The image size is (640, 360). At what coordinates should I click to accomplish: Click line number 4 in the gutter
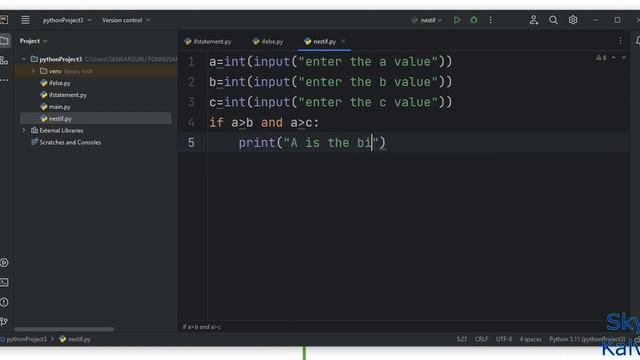[x=191, y=122]
